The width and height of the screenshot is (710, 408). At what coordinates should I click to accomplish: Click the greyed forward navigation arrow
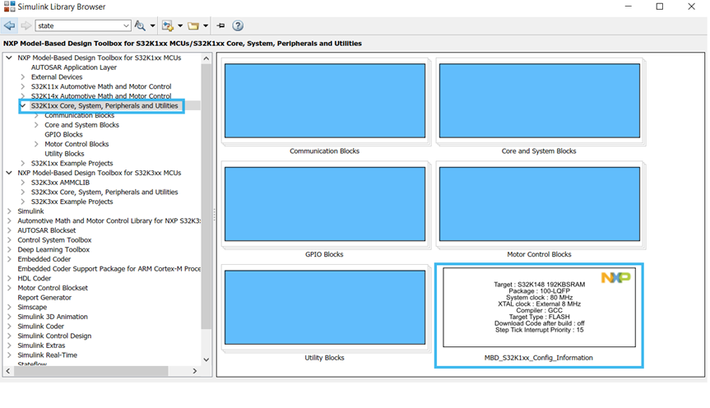coord(26,26)
